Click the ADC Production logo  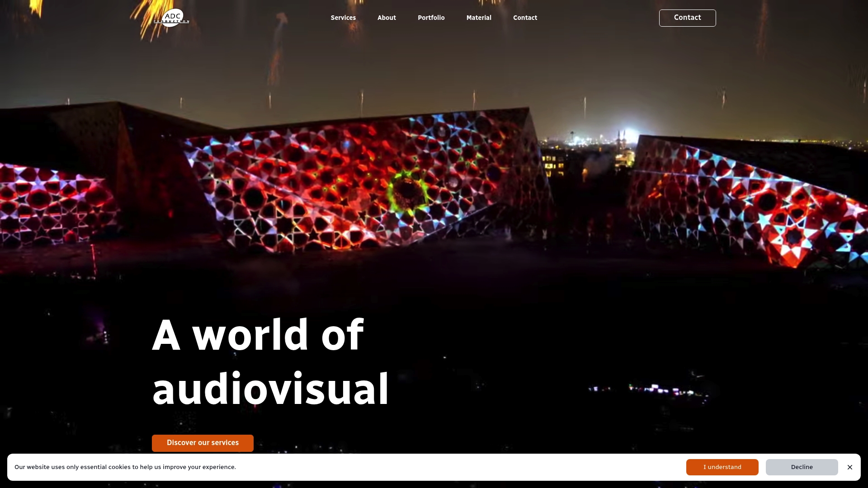pos(171,18)
